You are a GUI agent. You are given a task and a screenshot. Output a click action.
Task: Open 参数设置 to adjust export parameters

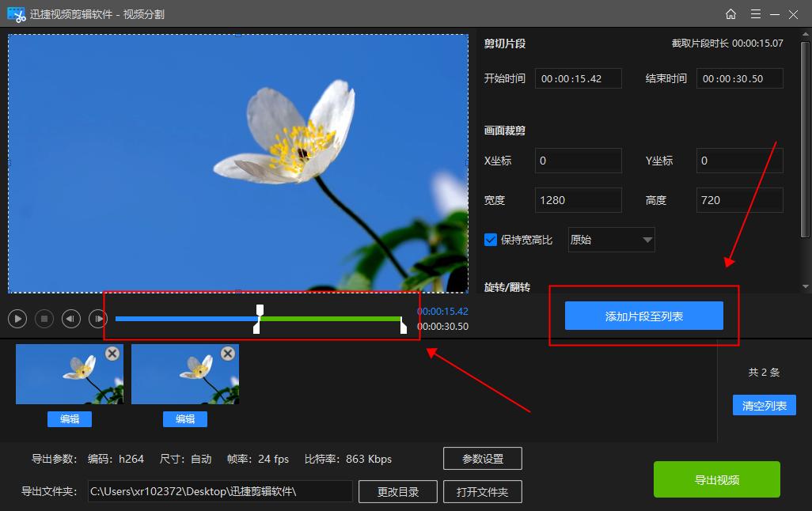pyautogui.click(x=484, y=458)
